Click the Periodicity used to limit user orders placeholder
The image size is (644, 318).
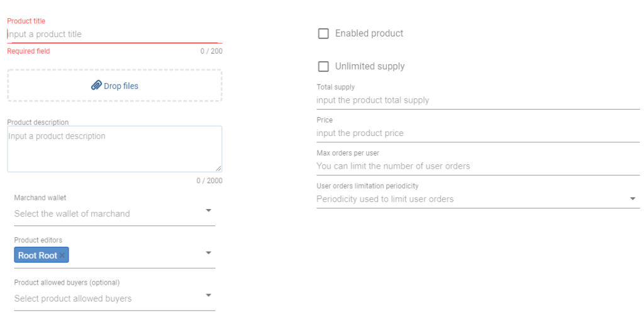(386, 199)
